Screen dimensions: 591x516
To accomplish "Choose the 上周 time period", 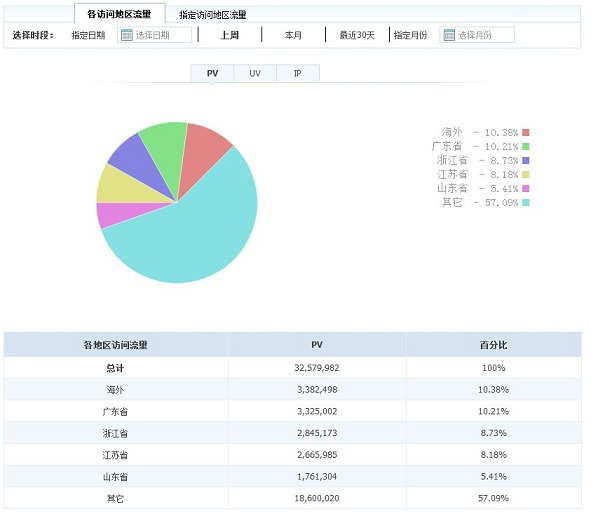I will coord(230,35).
